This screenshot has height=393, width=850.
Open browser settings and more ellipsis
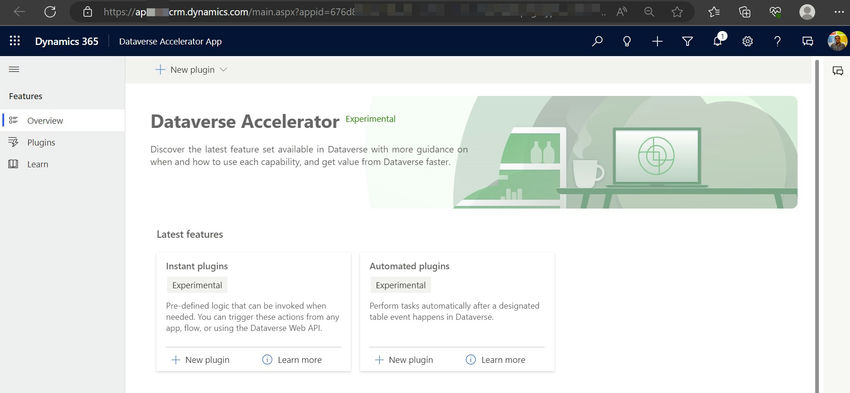click(x=838, y=12)
